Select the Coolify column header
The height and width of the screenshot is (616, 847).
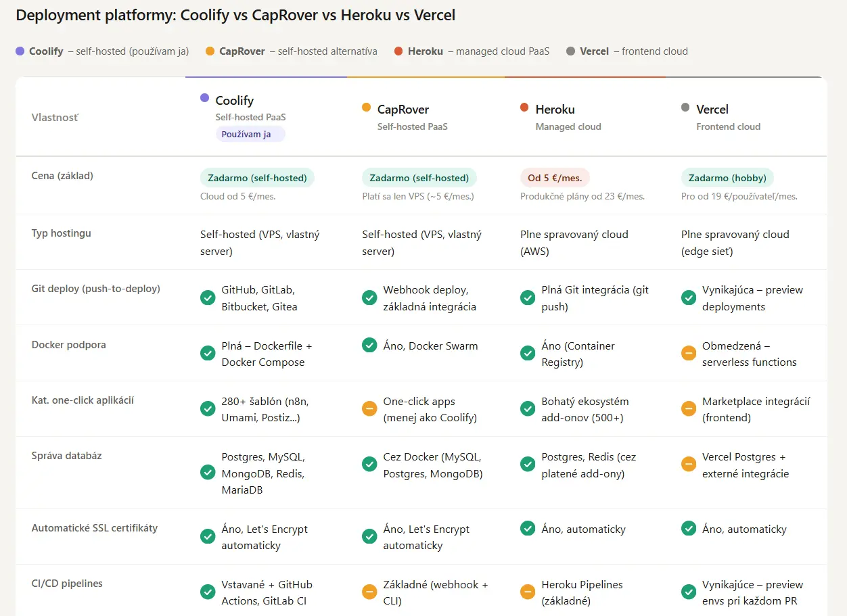234,101
